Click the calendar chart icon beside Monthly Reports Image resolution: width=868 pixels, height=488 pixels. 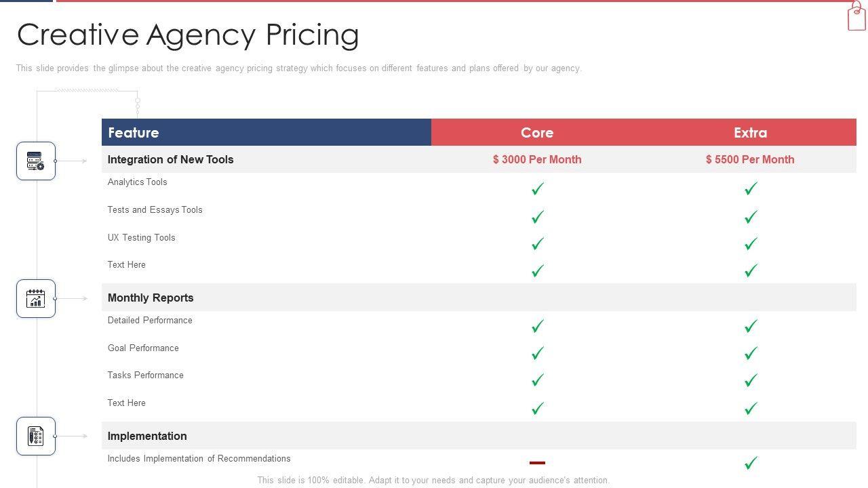coord(35,299)
